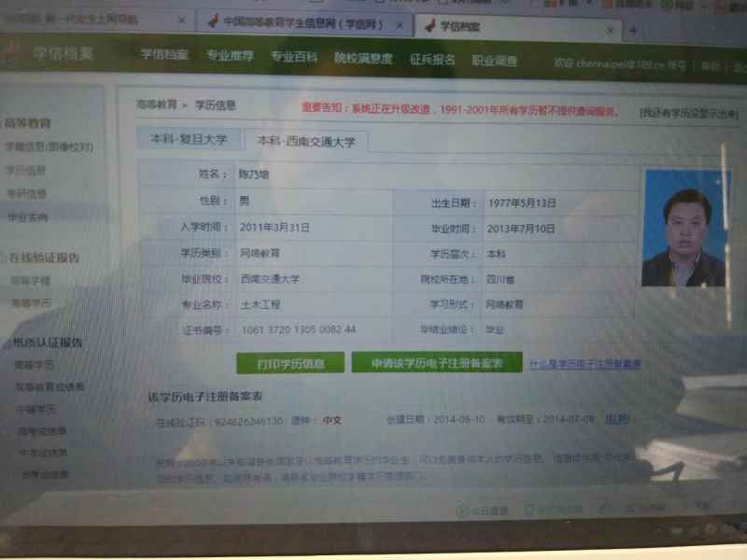
Task: Open 征兵报名 from the navigation bar
Action: coord(432,59)
